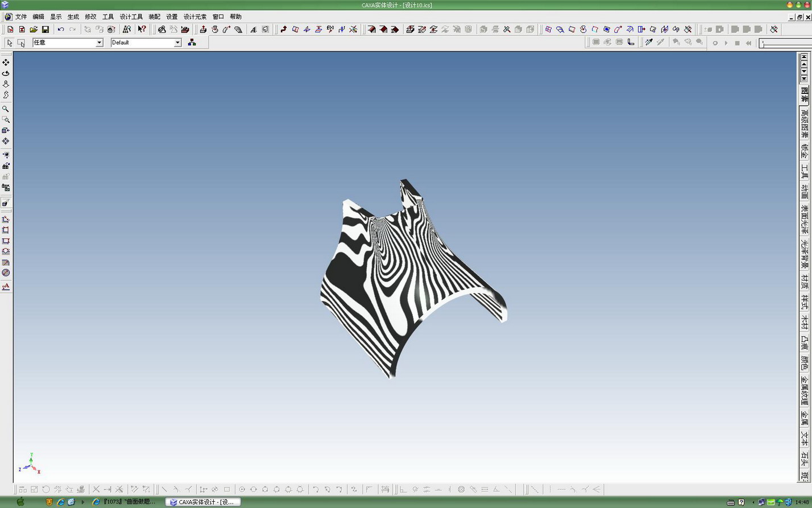The image size is (812, 508).
Task: Switch to the 高级图素 catalog tab
Action: (x=804, y=123)
